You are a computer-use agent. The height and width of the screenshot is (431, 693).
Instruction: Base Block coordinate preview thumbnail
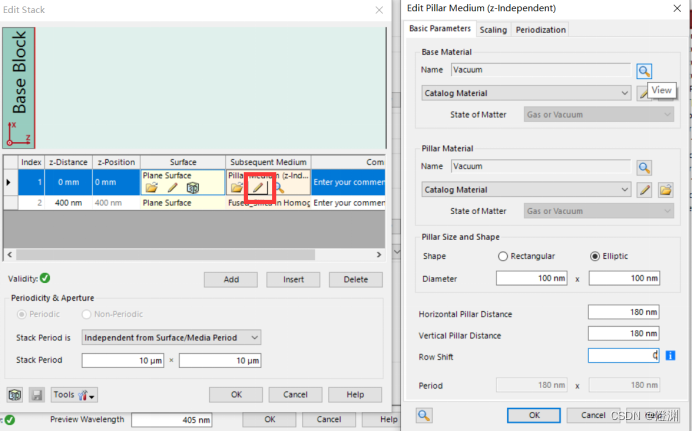19,88
